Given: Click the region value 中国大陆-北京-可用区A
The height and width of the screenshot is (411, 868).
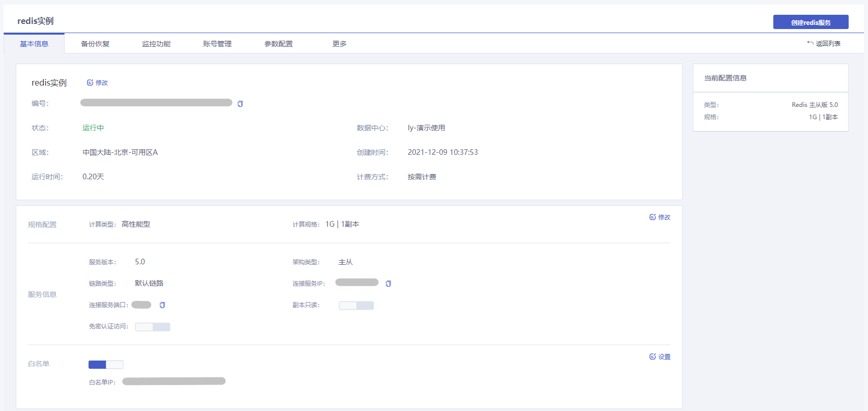Looking at the screenshot, I should (120, 152).
